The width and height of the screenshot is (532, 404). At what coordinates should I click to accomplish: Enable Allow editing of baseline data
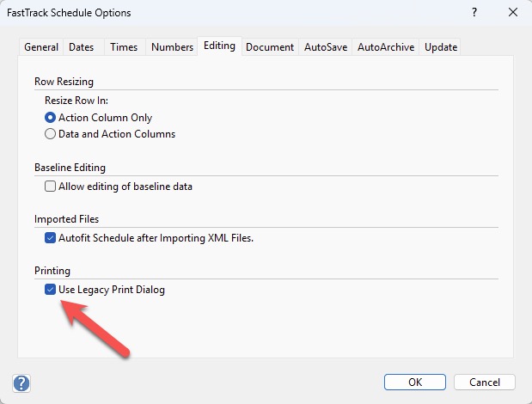50,186
